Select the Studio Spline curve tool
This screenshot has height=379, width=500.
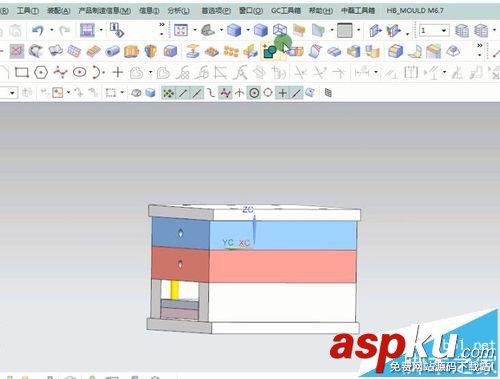pos(60,72)
